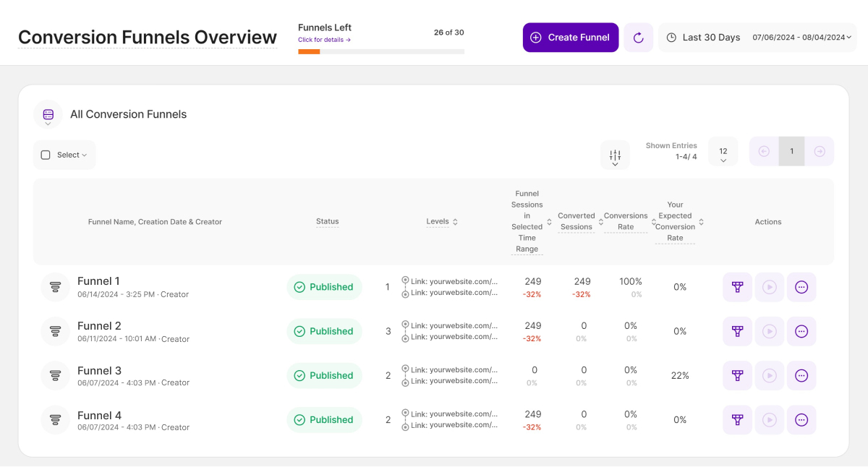
Task: Click the green check icon on Funnel 2's Published badge
Action: pyautogui.click(x=299, y=331)
